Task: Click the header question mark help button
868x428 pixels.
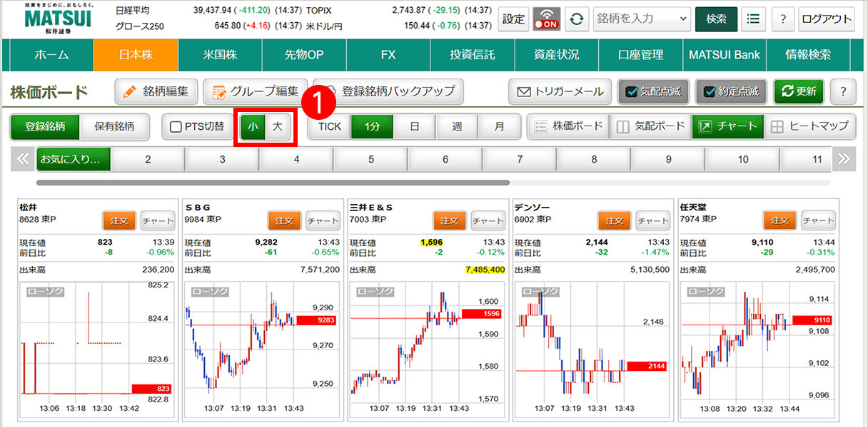Action: tap(782, 19)
